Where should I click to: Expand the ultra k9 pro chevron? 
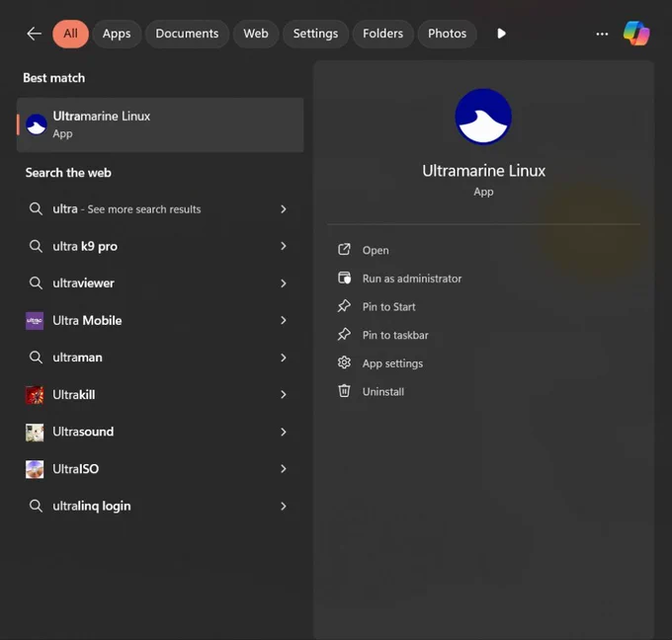click(x=284, y=246)
